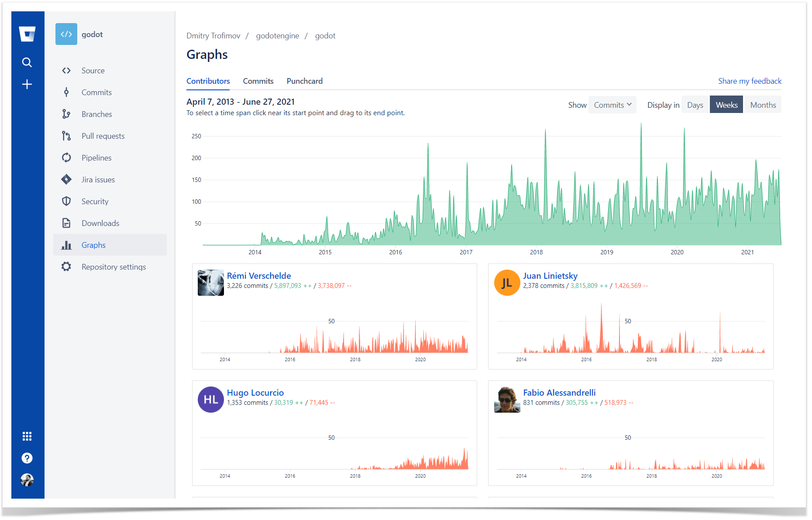Open Rémi Verschelde contributor link

pyautogui.click(x=259, y=276)
